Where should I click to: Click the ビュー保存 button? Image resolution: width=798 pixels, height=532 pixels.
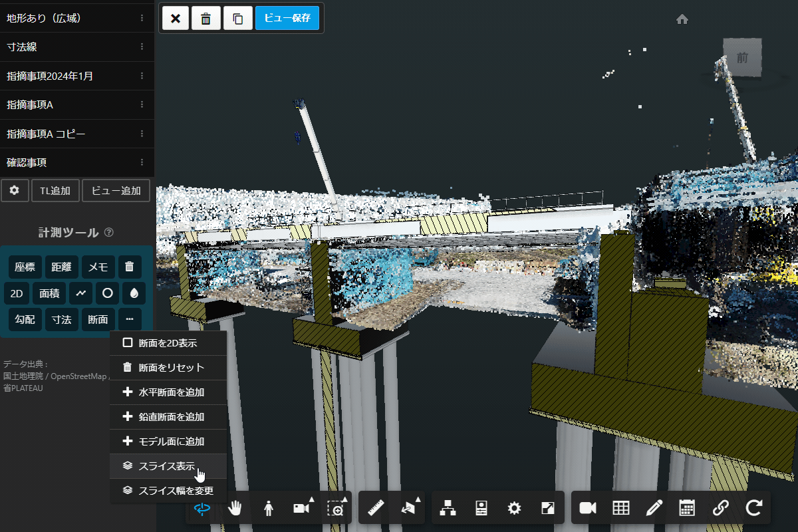[287, 19]
